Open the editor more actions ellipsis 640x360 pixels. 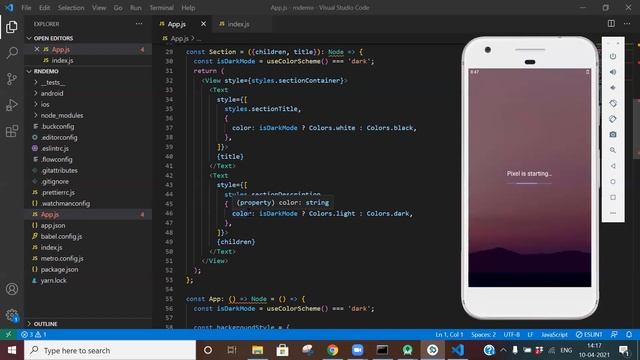click(627, 24)
